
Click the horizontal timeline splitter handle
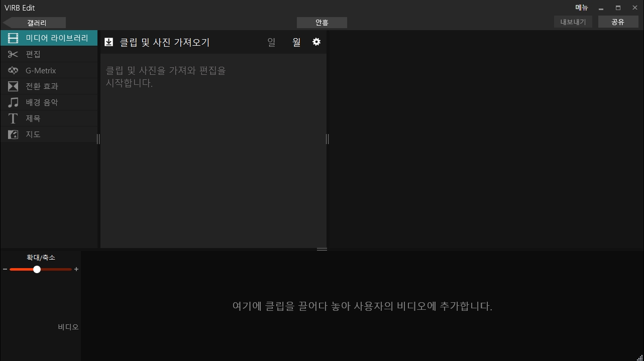coord(322,249)
